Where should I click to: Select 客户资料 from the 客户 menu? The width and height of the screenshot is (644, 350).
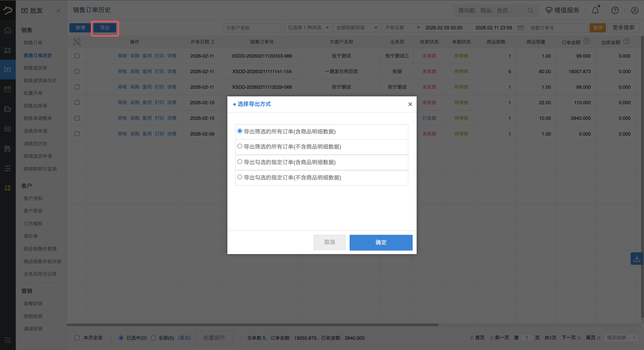click(x=33, y=198)
